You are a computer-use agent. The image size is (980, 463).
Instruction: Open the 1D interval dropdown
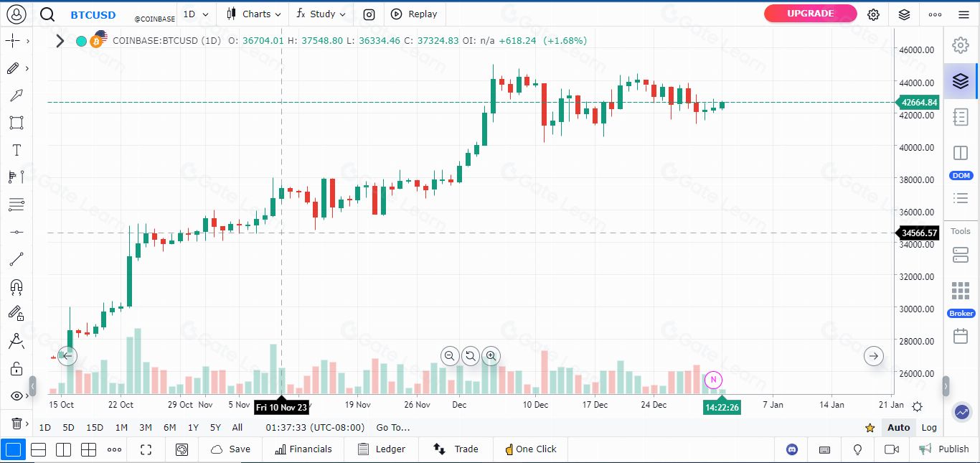[196, 14]
